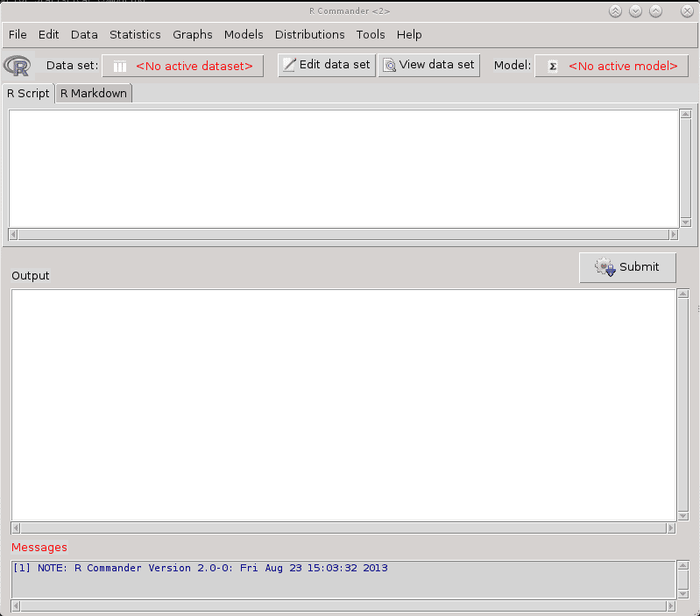Click the Edit data set button
This screenshot has height=616, width=700.
coord(326,65)
